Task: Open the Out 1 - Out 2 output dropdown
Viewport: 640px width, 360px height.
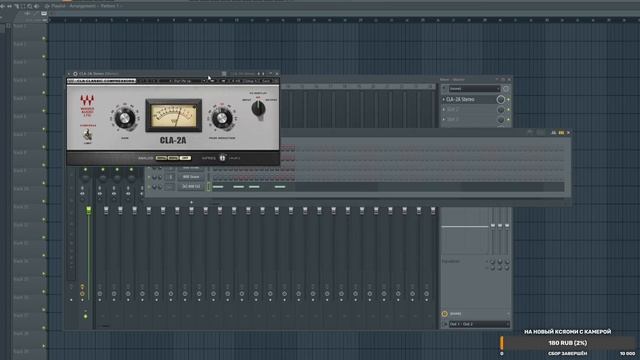Action: click(x=479, y=324)
